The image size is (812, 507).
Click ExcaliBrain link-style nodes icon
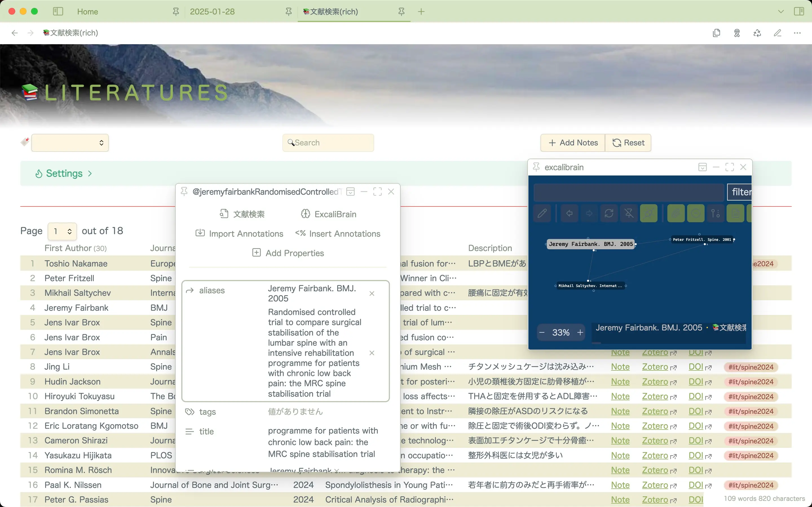[x=715, y=213]
